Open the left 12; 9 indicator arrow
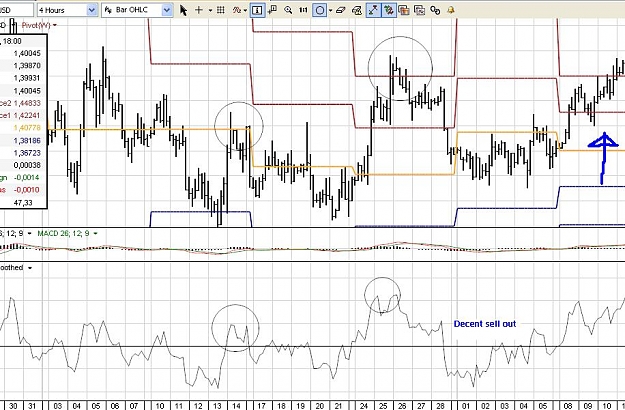This screenshot has width=625, height=410. 29,233
